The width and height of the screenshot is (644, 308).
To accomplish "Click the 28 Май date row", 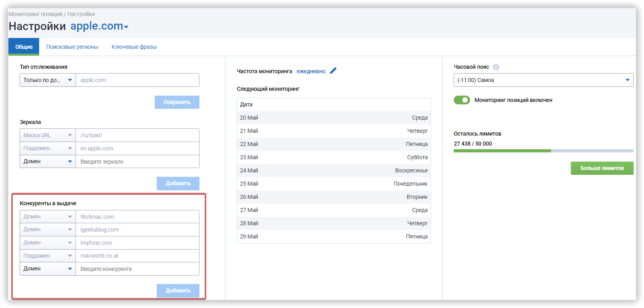I will click(x=334, y=223).
